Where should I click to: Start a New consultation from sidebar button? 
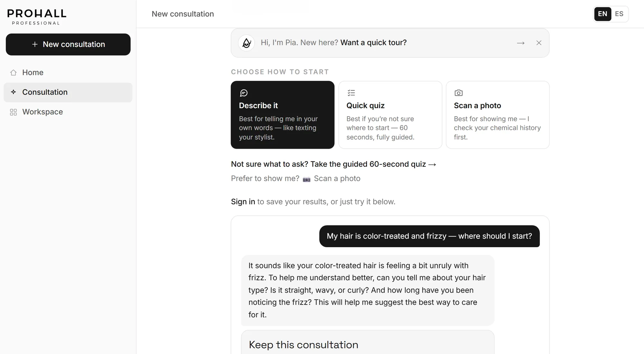68,44
